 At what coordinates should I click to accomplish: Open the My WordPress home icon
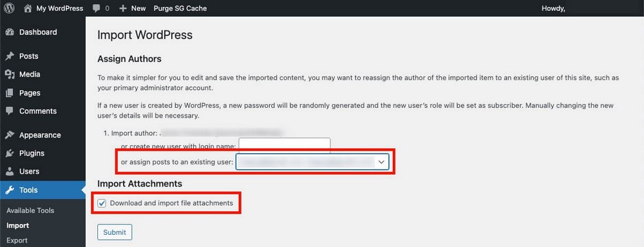pyautogui.click(x=28, y=8)
